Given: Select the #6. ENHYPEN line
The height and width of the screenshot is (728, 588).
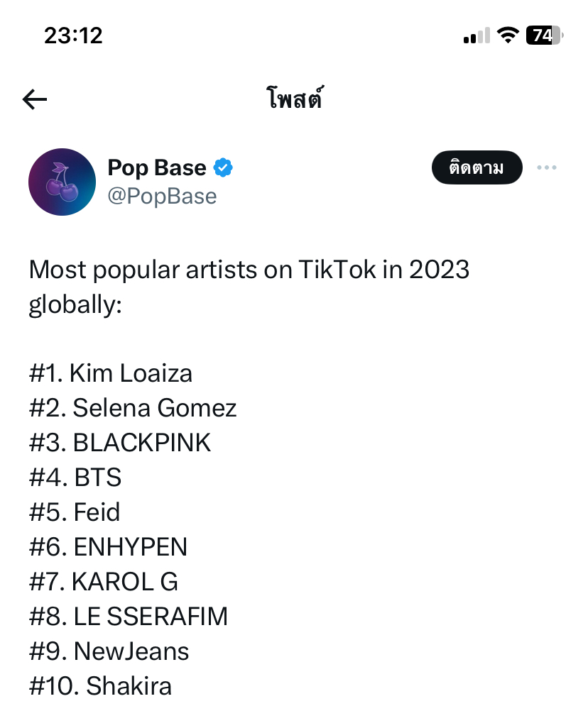Looking at the screenshot, I should [109, 547].
